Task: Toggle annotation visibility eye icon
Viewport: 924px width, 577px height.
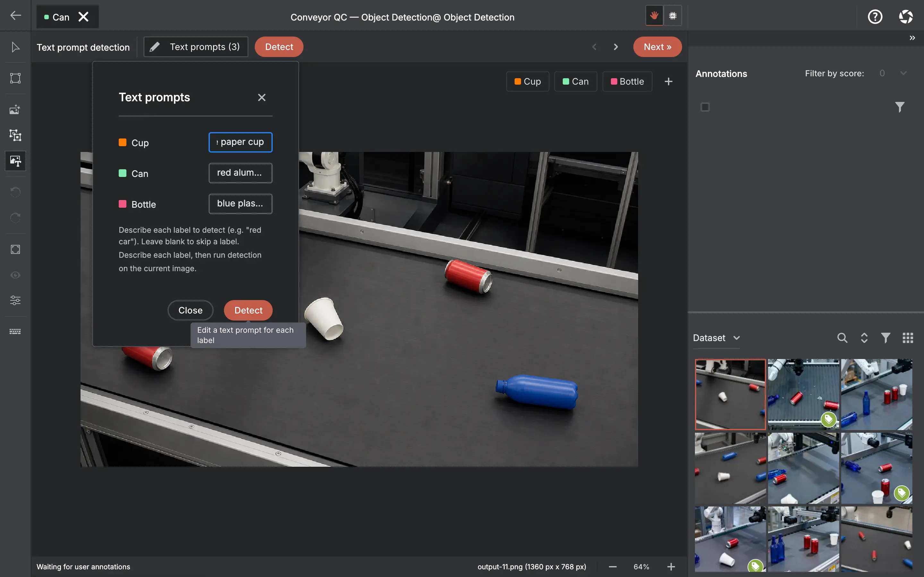Action: click(15, 275)
